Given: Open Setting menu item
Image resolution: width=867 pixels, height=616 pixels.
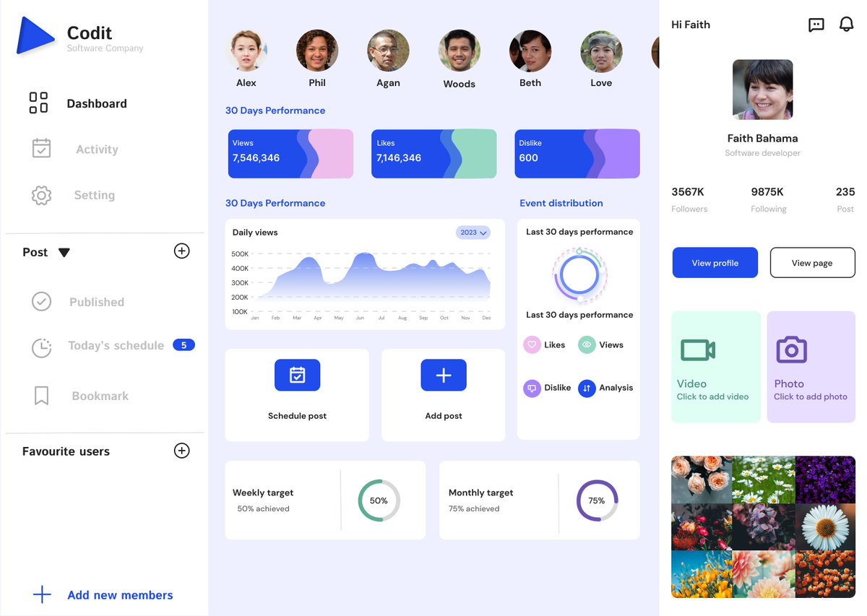Looking at the screenshot, I should click(x=94, y=195).
